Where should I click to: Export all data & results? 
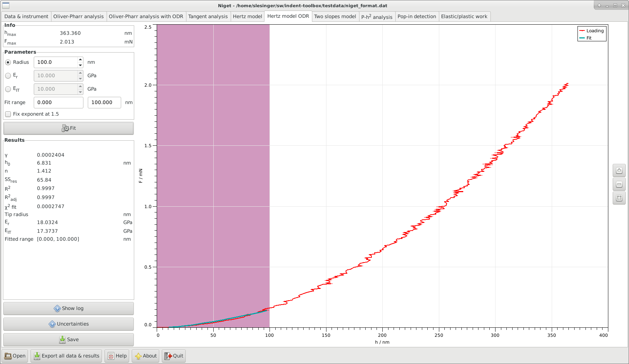click(x=67, y=356)
